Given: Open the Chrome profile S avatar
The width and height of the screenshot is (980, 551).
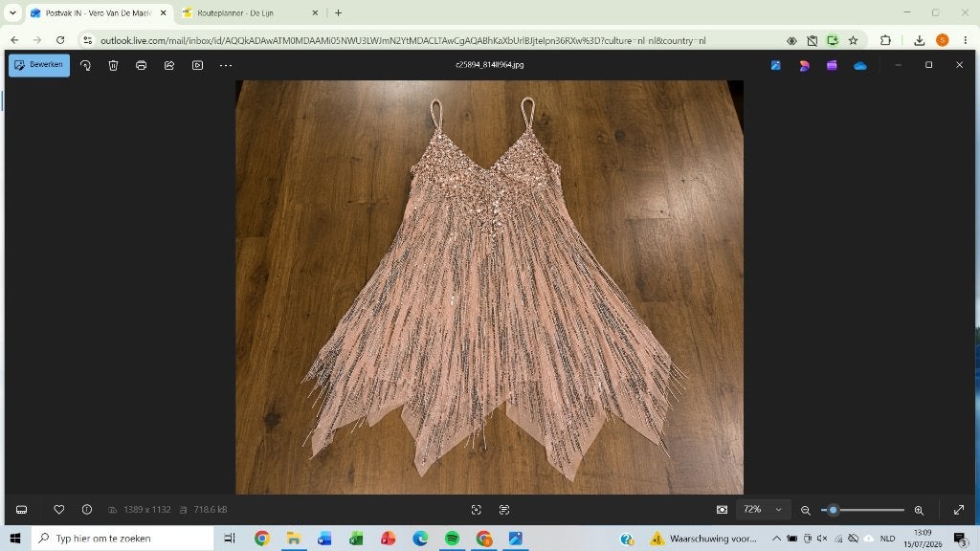Looking at the screenshot, I should tap(943, 40).
